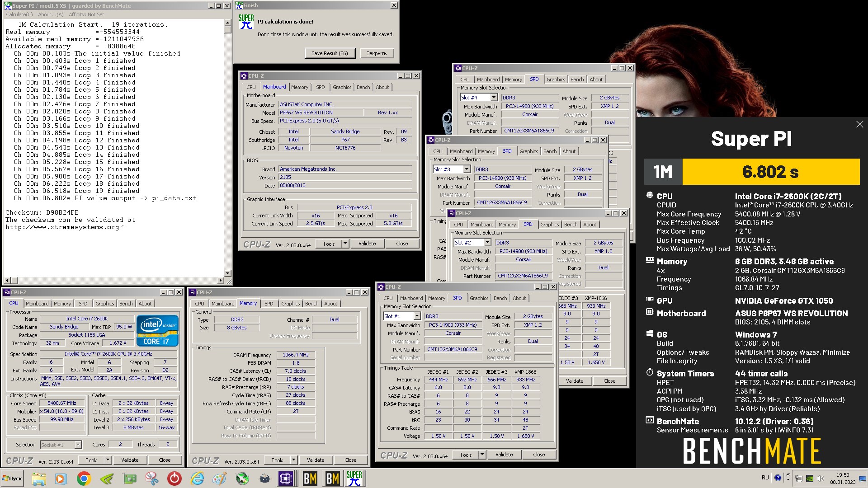Image resolution: width=868 pixels, height=488 pixels.
Task: Switch to the first BenchMate taskbar button
Action: tap(310, 479)
